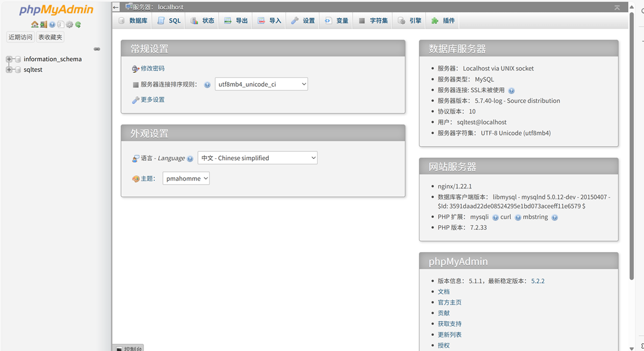Open the utf8mb4_unicode_ci collation dropdown
Screen dimensions: 644x351
(261, 83)
